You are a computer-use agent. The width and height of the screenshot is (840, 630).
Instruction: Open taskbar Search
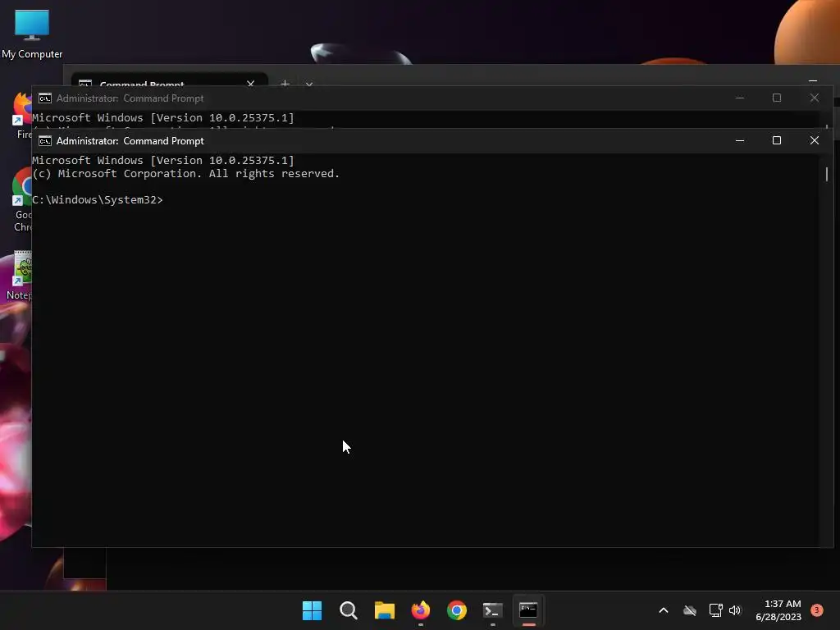click(x=348, y=610)
